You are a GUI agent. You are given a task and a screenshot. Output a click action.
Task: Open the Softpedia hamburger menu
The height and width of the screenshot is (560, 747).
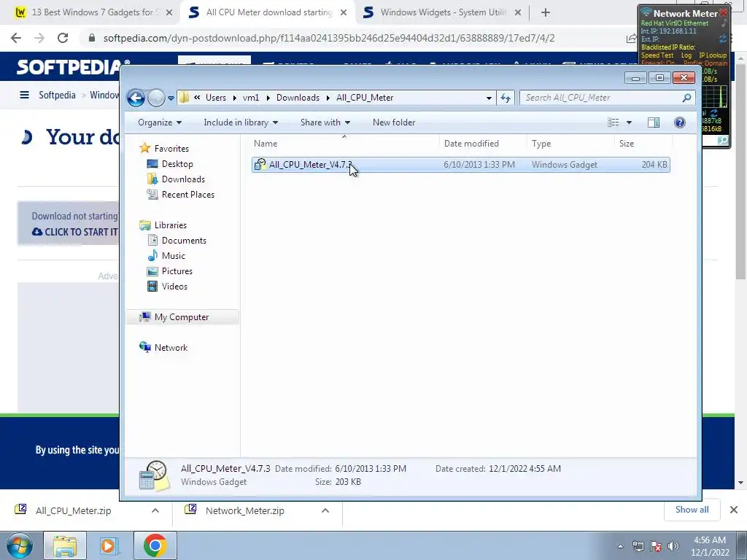click(x=24, y=96)
